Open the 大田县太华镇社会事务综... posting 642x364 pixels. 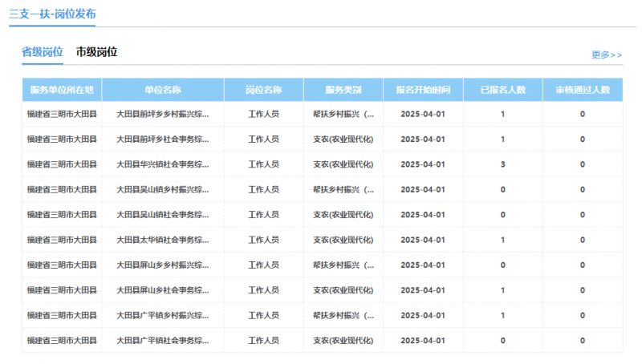pyautogui.click(x=162, y=240)
